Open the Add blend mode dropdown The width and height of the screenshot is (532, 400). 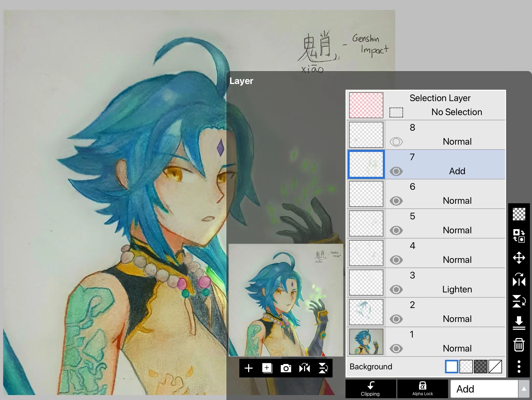pos(484,389)
